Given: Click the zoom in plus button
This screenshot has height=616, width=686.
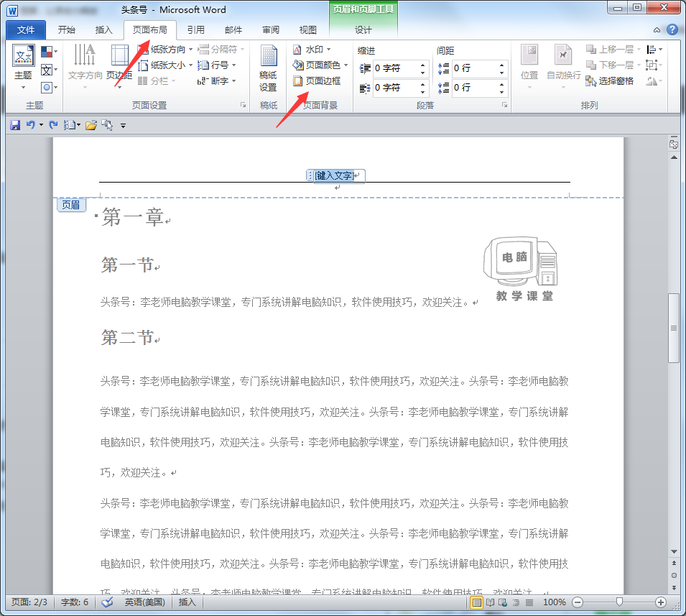Looking at the screenshot, I should [x=661, y=602].
